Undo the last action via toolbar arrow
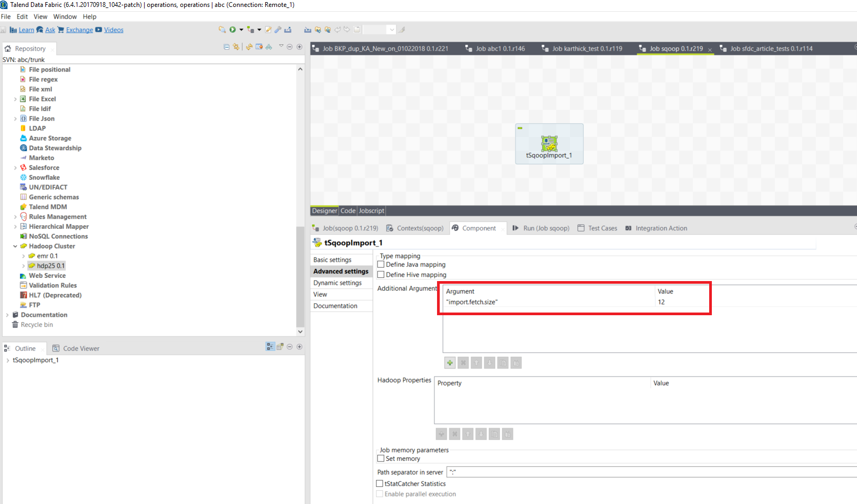This screenshot has height=504, width=857. click(x=337, y=30)
